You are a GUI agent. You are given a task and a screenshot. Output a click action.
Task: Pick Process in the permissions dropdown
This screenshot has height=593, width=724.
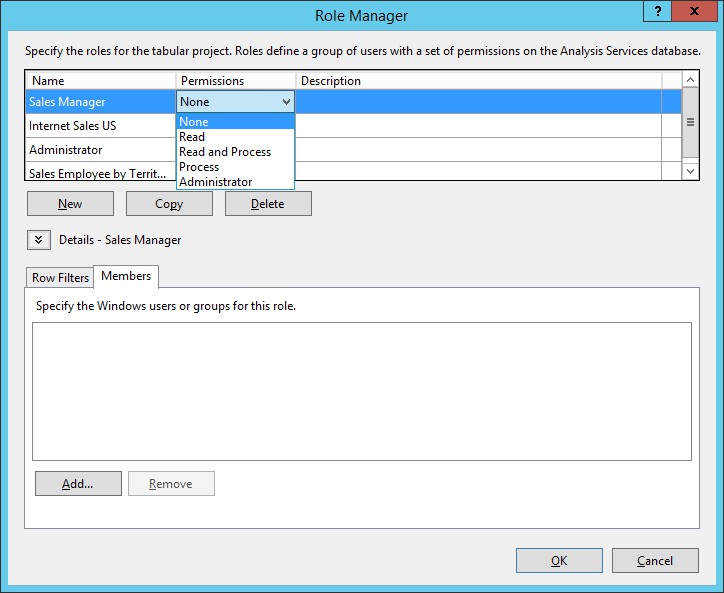pos(199,167)
